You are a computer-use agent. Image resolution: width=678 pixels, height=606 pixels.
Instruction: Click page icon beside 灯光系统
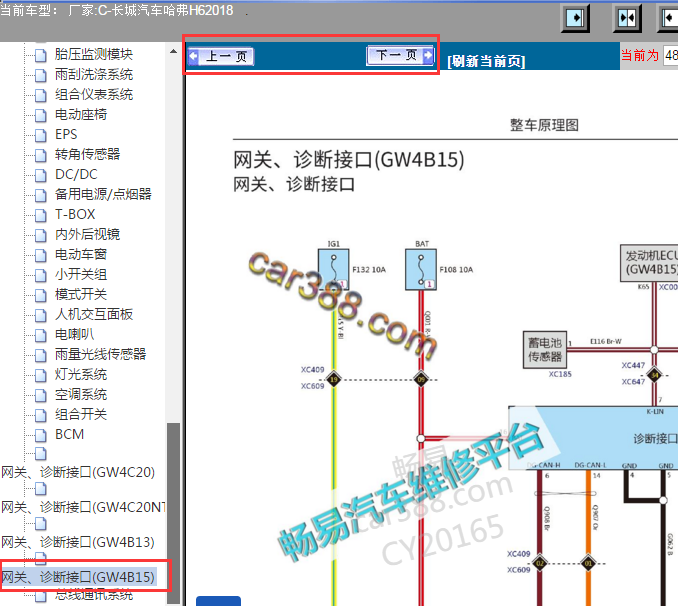point(41,375)
